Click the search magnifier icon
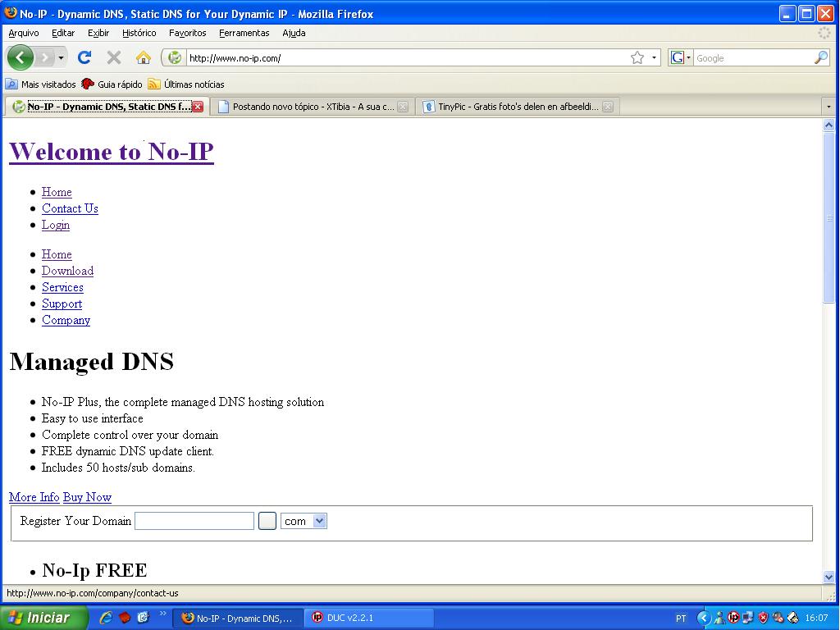Screen dimensions: 840x630 coord(820,58)
